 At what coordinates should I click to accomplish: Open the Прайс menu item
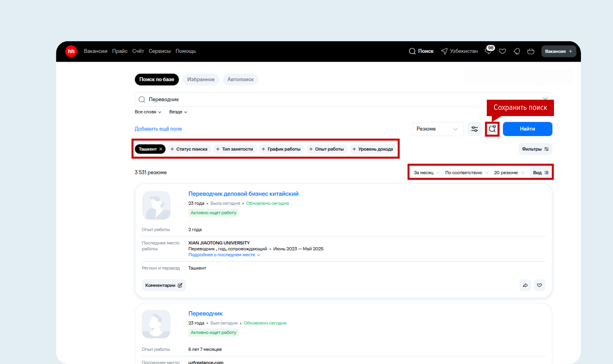point(120,51)
